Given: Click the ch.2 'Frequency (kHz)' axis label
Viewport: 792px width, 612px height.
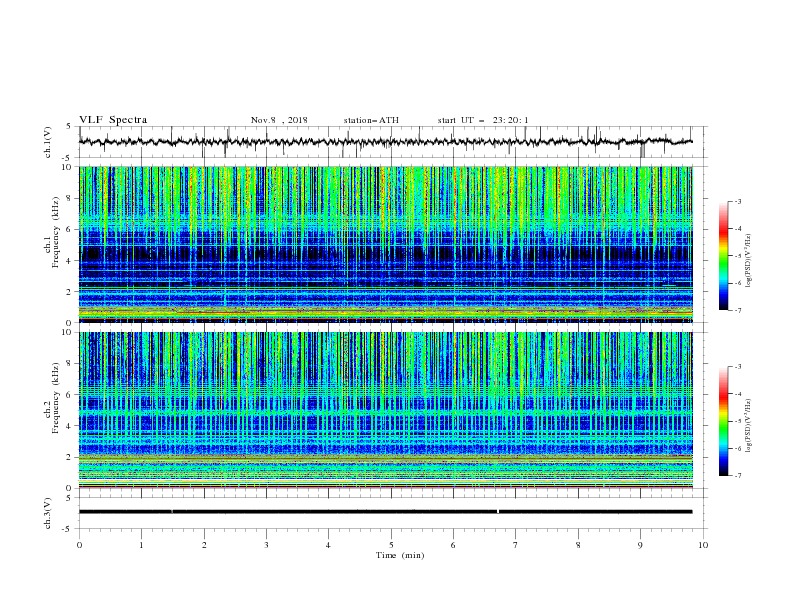Looking at the screenshot, I should click(x=55, y=398).
